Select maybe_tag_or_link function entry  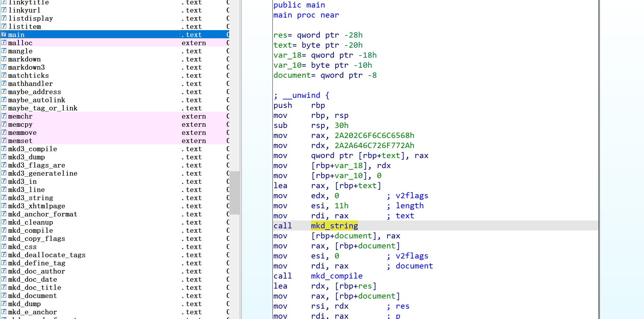point(43,108)
